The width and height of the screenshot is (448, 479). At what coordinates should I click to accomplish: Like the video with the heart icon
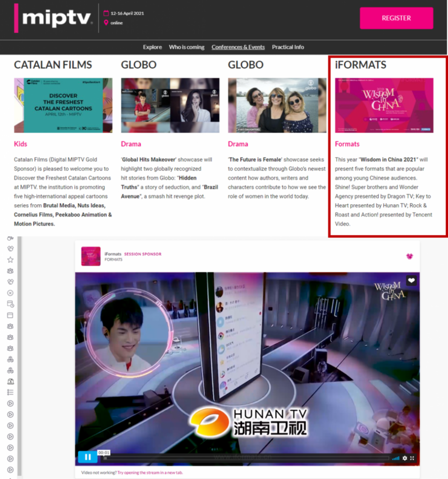pyautogui.click(x=411, y=280)
